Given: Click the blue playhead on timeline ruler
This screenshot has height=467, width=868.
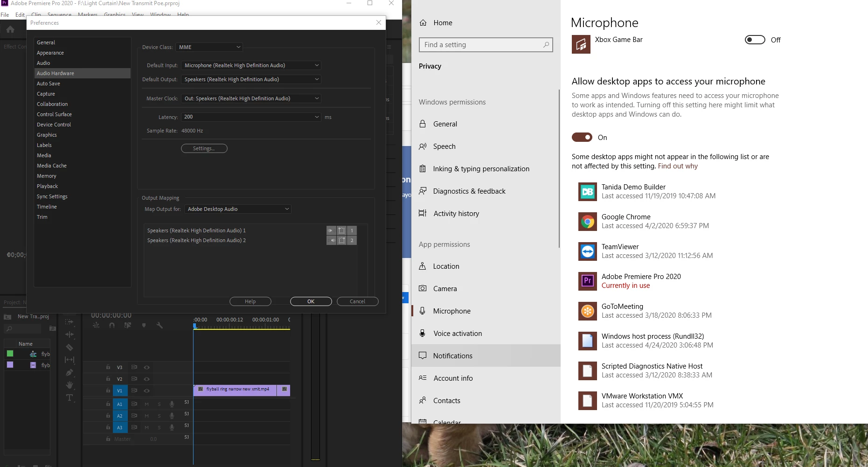Looking at the screenshot, I should (x=194, y=326).
